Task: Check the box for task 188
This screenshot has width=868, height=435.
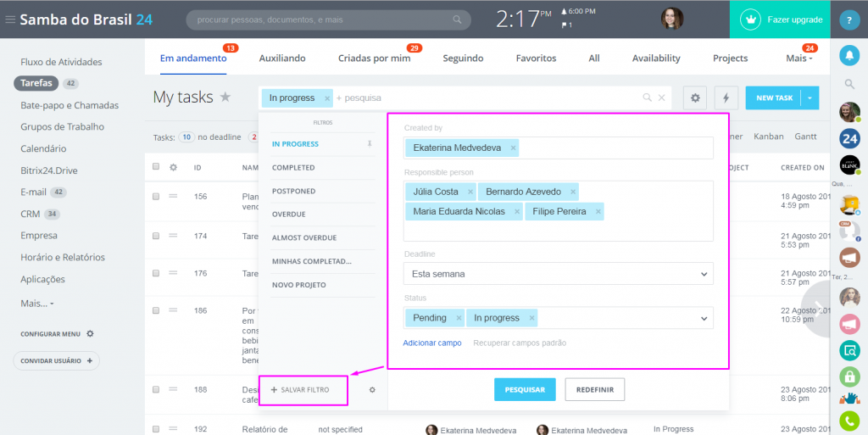Action: coord(156,389)
